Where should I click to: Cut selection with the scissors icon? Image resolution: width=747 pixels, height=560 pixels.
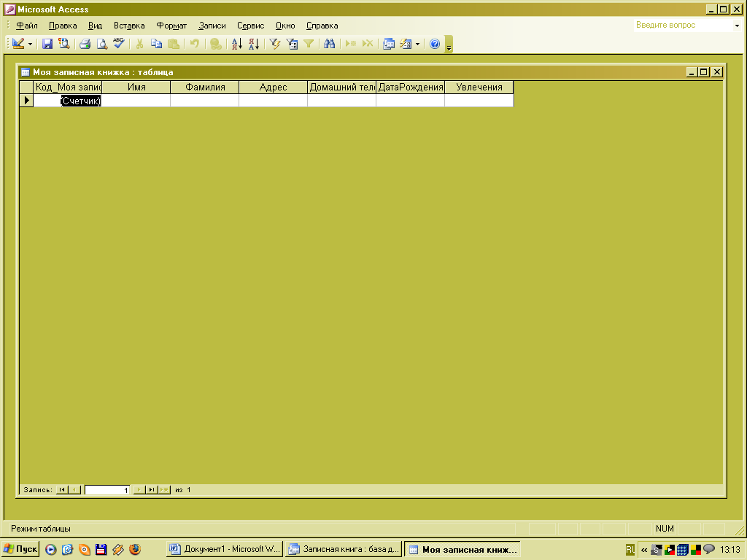coord(139,44)
